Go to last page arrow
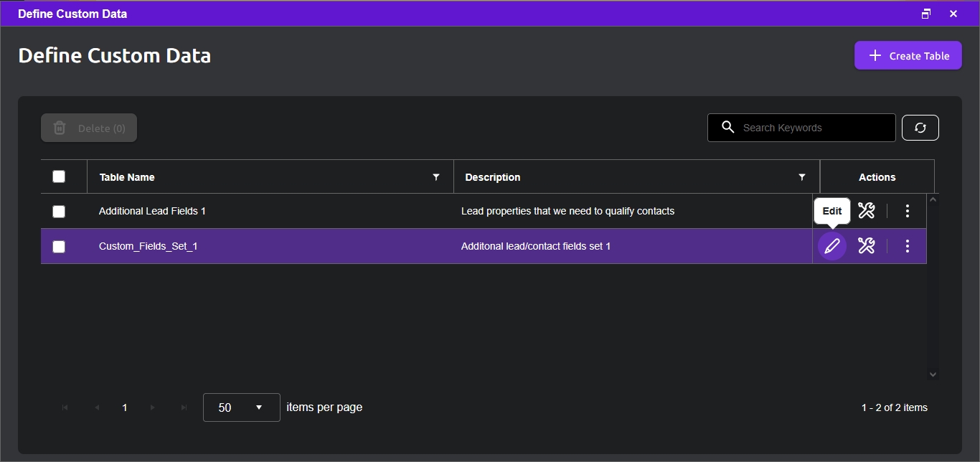The image size is (980, 462). tap(184, 407)
